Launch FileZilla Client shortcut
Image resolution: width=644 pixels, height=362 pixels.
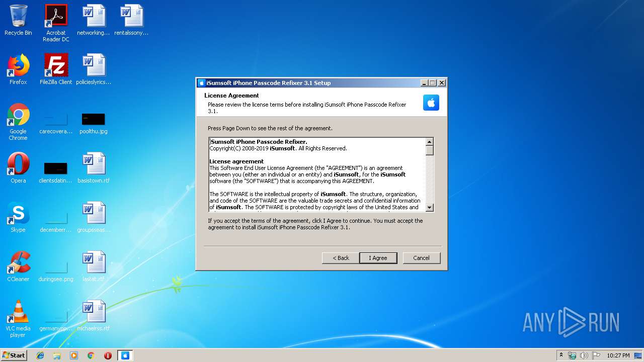point(56,69)
